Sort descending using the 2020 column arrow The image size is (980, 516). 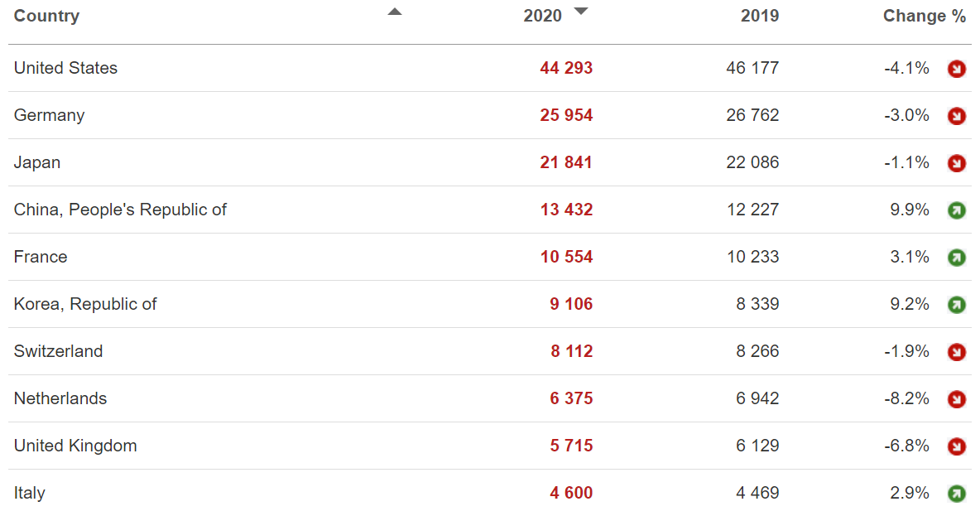coord(581,12)
